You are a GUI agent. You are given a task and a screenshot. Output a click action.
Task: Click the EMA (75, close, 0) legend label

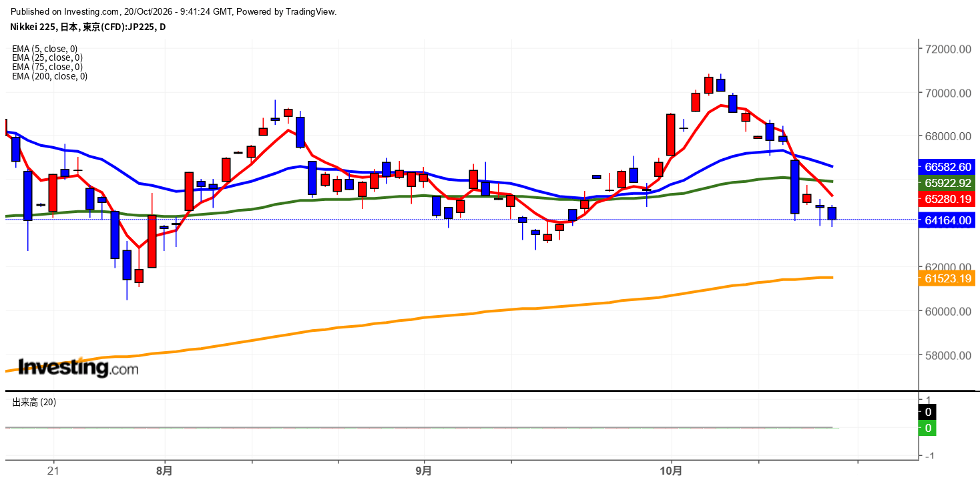point(47,67)
